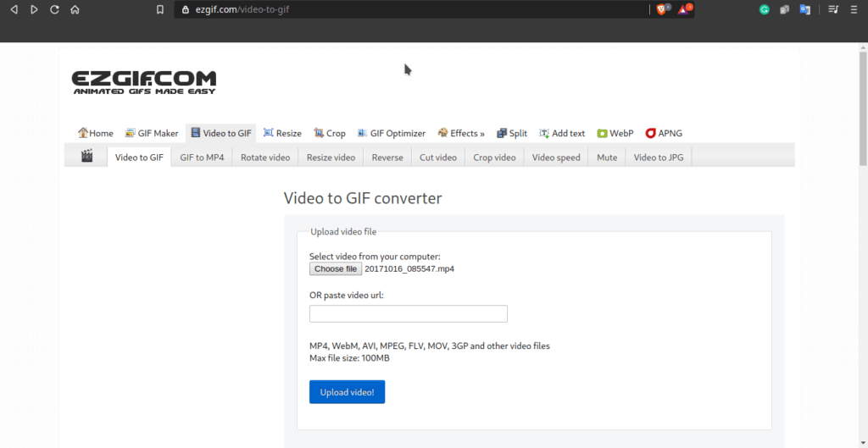The image size is (868, 448).
Task: Click the lock icon in address bar
Action: tap(186, 9)
